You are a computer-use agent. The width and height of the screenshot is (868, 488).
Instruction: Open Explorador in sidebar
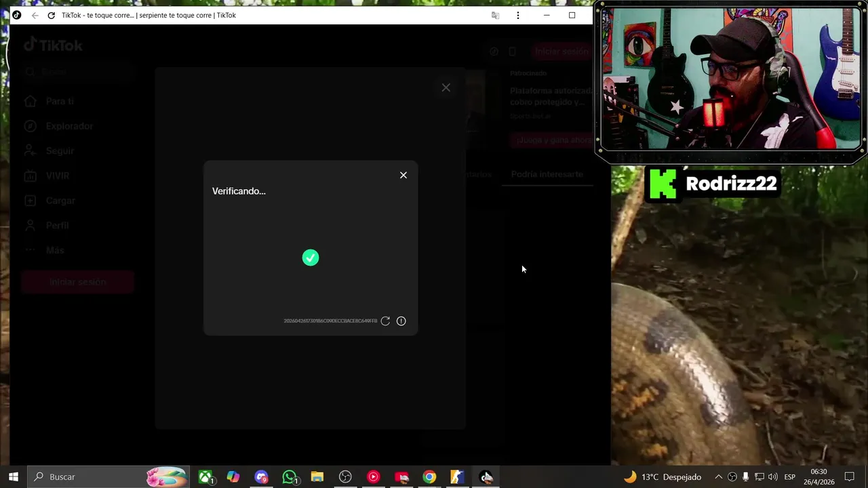tap(69, 126)
